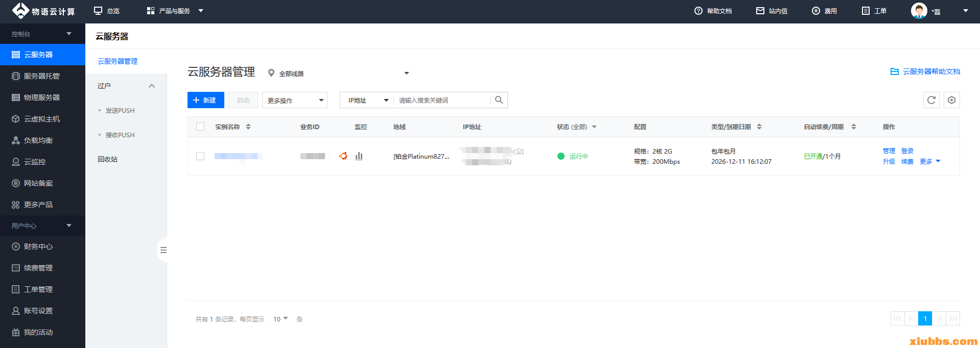
Task: Click the search magnifier icon
Action: coord(499,100)
